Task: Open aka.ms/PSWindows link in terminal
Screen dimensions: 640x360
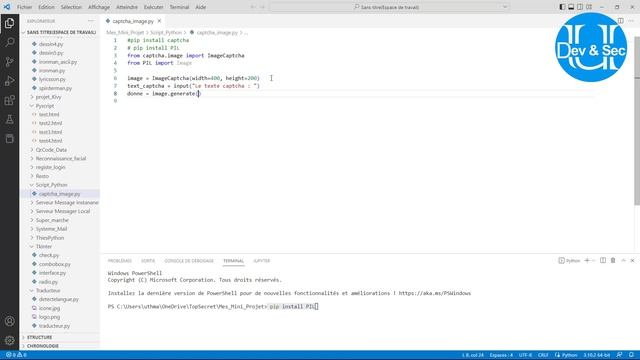Action: pyautogui.click(x=435, y=293)
